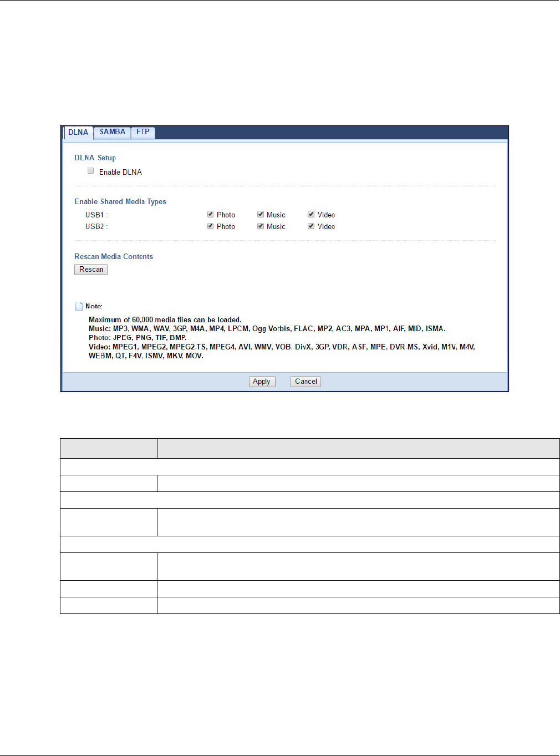Viewport: 560px width, 756px height.
Task: Apply the DLNA settings
Action: click(262, 382)
